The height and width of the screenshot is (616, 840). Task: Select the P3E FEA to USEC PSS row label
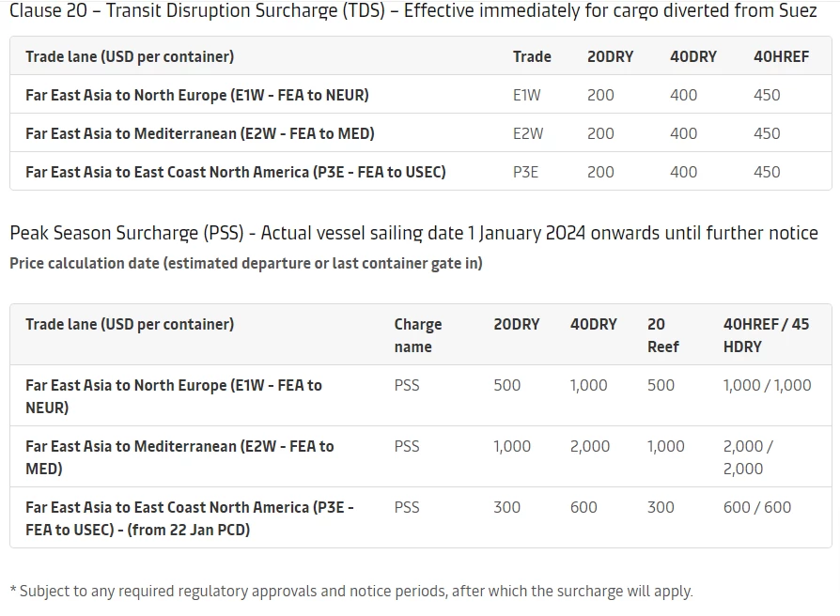(x=190, y=518)
